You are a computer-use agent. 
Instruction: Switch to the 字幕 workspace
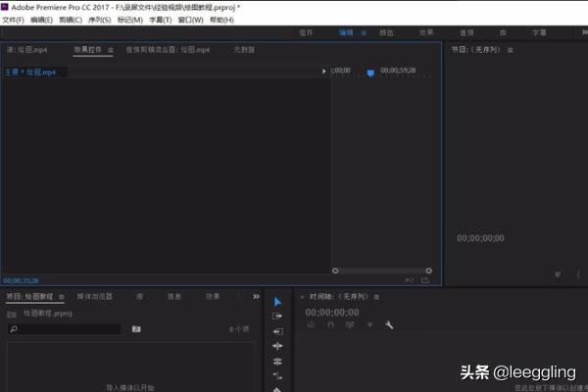click(x=539, y=33)
